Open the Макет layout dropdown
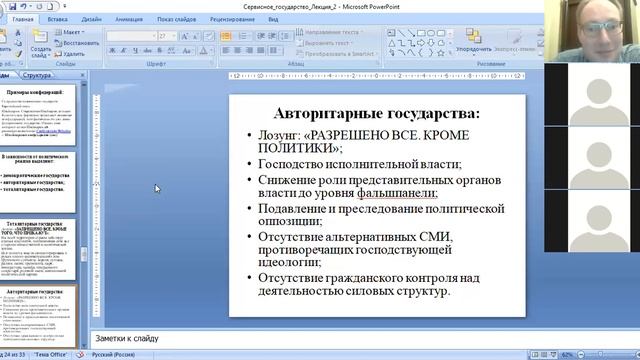640x360 pixels. pyautogui.click(x=69, y=32)
